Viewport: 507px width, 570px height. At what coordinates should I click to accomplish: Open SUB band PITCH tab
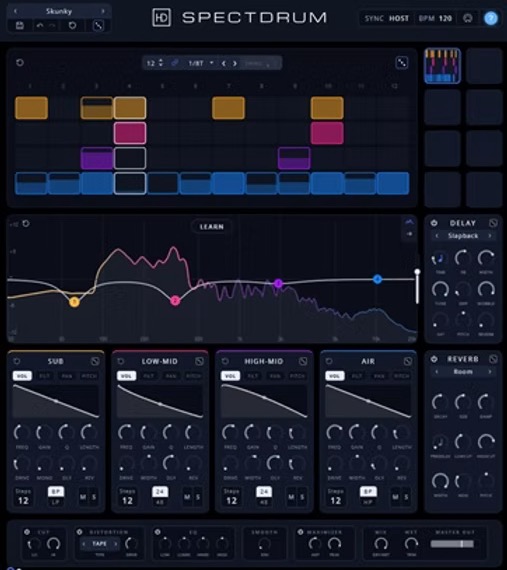89,376
